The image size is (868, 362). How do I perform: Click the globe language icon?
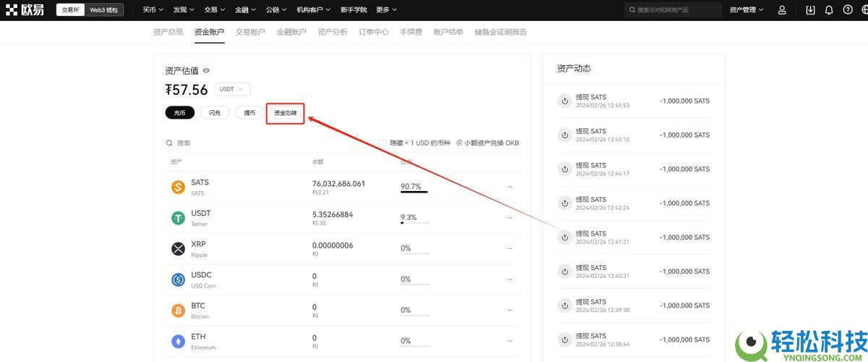(x=864, y=10)
